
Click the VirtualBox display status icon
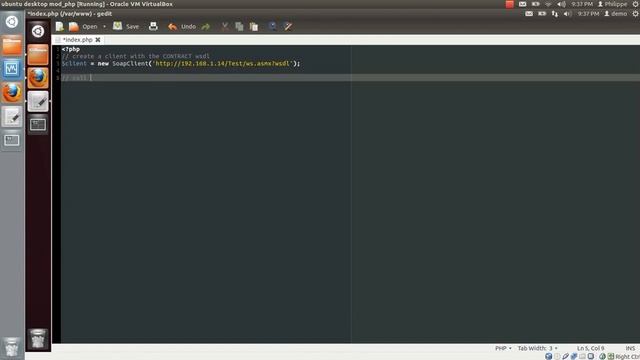(x=591, y=356)
